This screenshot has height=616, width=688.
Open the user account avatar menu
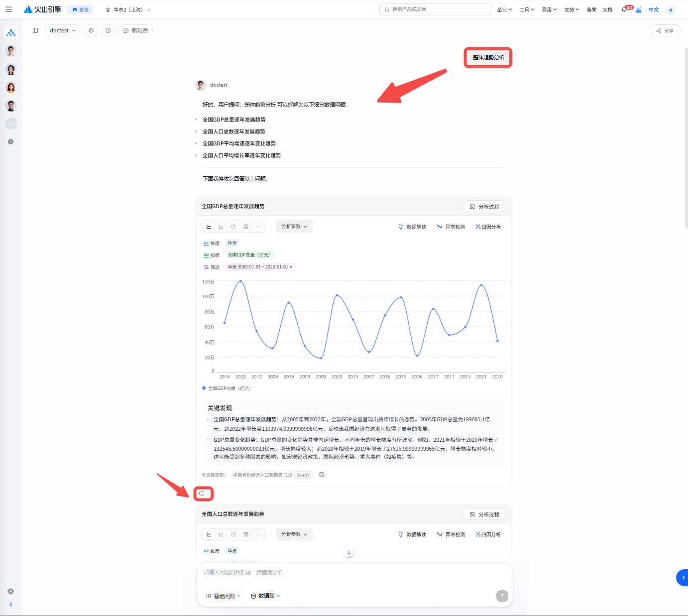671,9
